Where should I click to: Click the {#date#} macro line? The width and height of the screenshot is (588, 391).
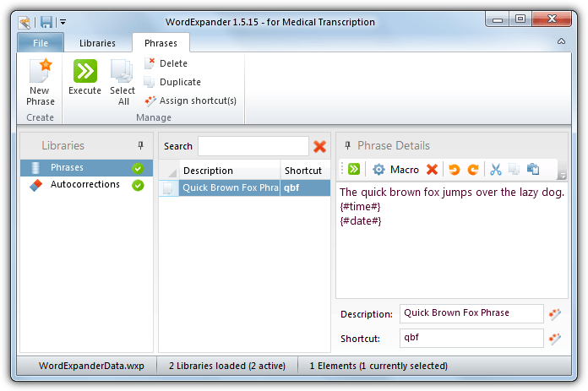pyautogui.click(x=361, y=220)
